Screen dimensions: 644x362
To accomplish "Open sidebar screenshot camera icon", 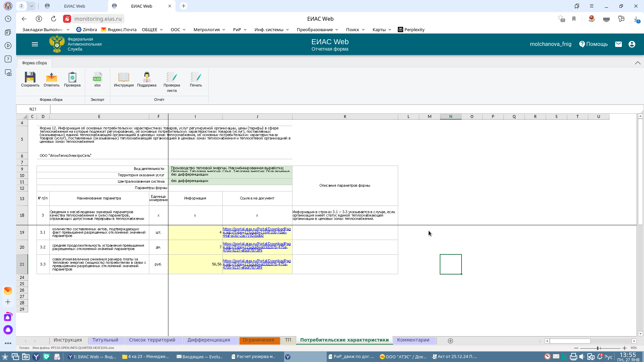I will tap(8, 72).
